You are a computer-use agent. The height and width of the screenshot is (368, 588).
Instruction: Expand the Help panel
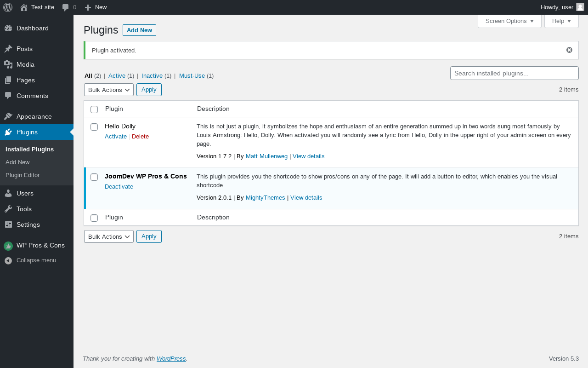(561, 21)
